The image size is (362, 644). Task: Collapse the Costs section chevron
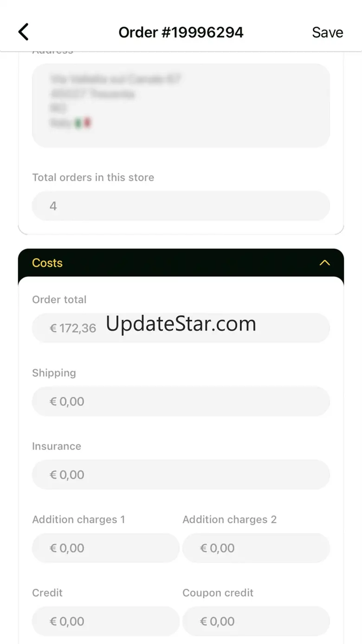(325, 263)
